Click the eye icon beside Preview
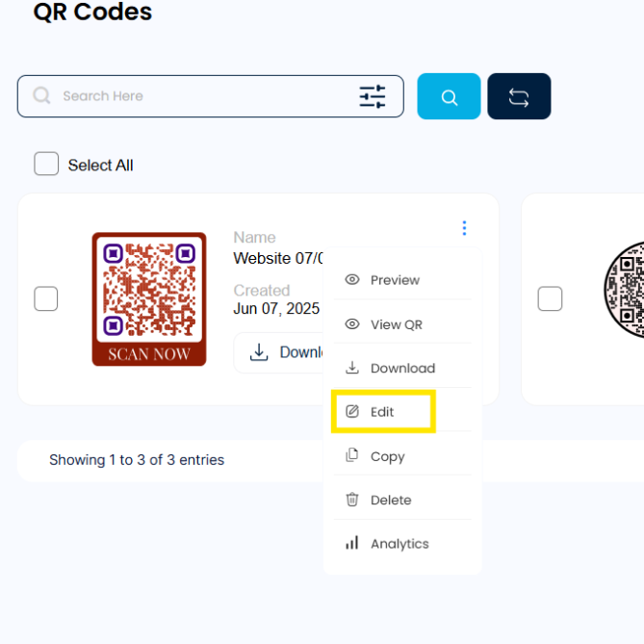 click(352, 280)
